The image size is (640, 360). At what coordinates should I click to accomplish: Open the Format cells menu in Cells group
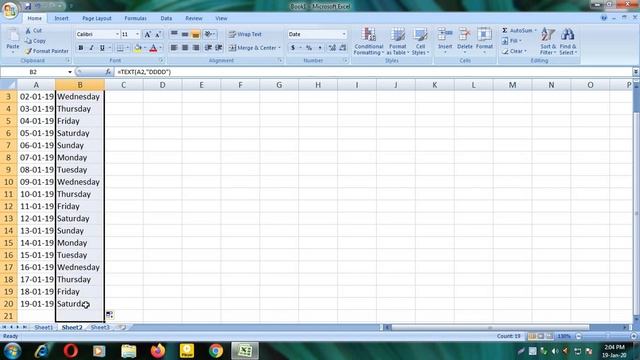[x=484, y=40]
